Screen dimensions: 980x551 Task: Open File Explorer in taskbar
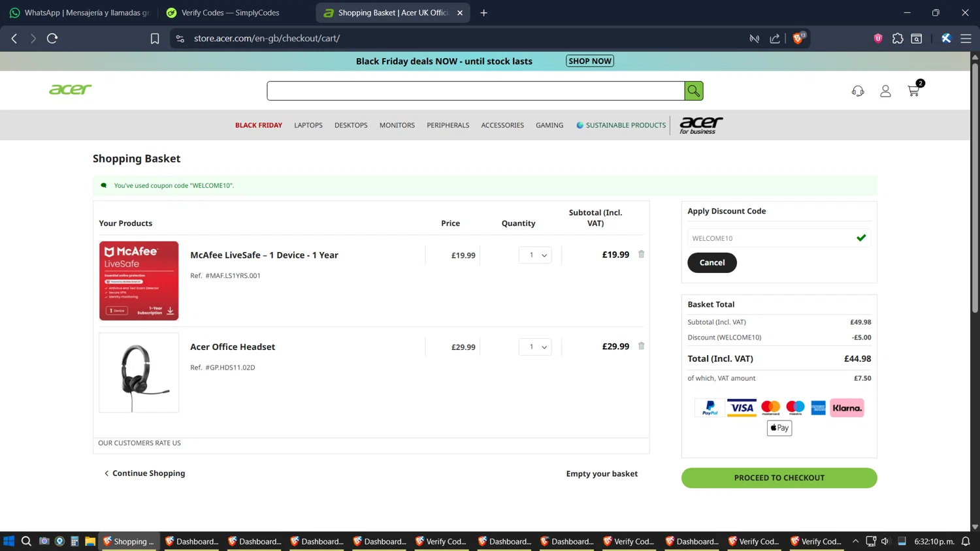90,541
